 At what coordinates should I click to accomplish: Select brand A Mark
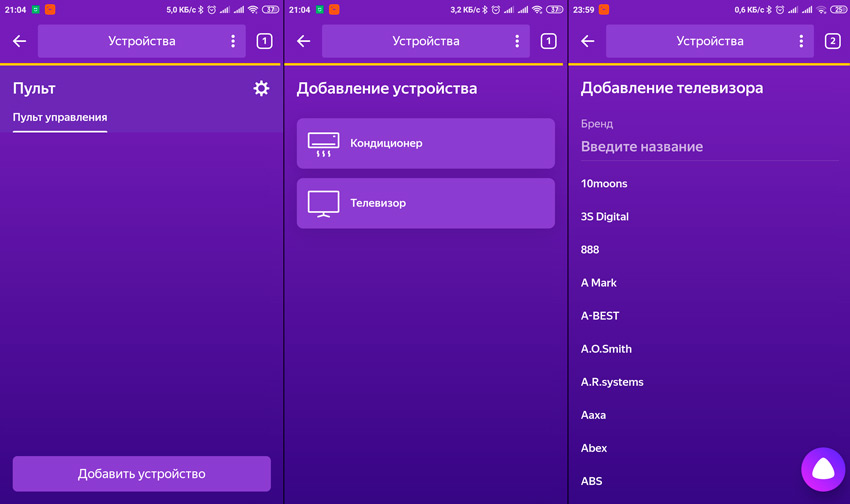[598, 283]
